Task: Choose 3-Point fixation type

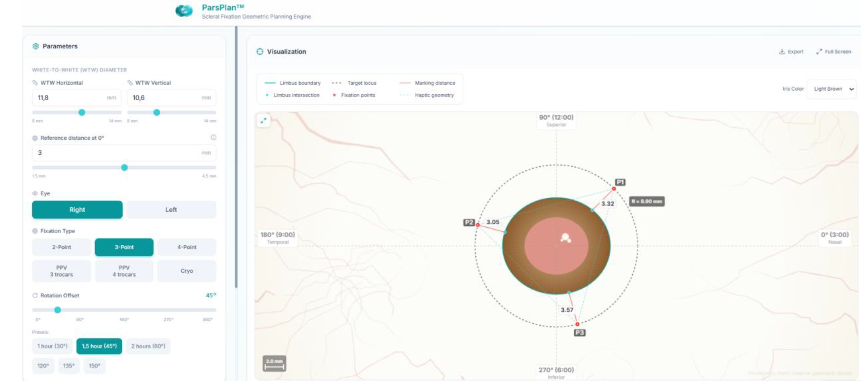Action: [124, 247]
